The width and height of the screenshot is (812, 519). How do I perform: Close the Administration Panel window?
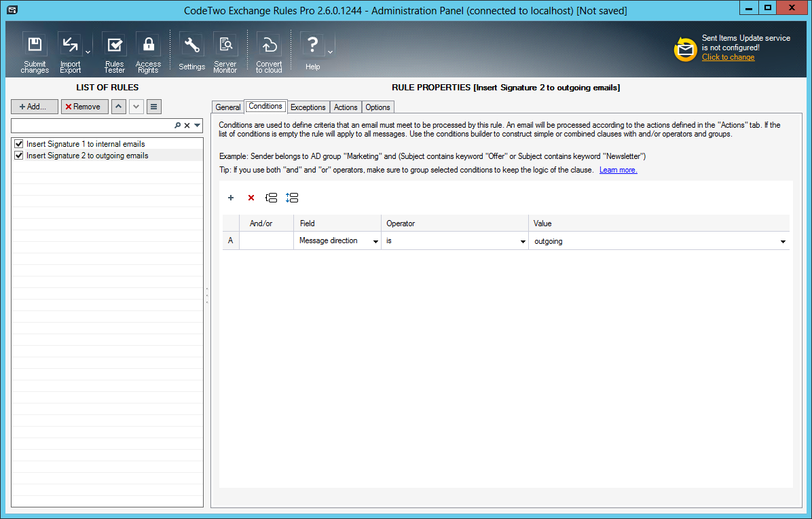click(x=792, y=7)
